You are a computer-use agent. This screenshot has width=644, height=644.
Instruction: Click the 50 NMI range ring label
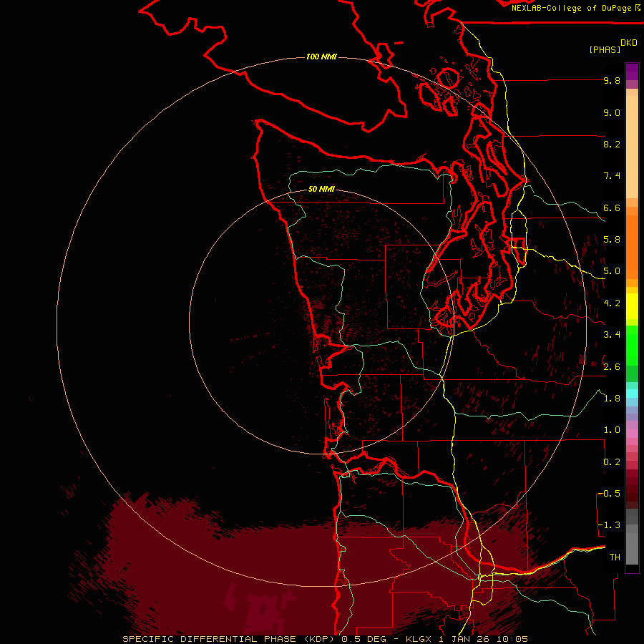[321, 189]
